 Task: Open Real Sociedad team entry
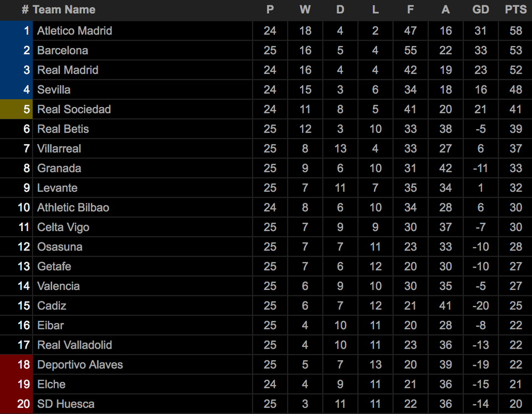(74, 109)
